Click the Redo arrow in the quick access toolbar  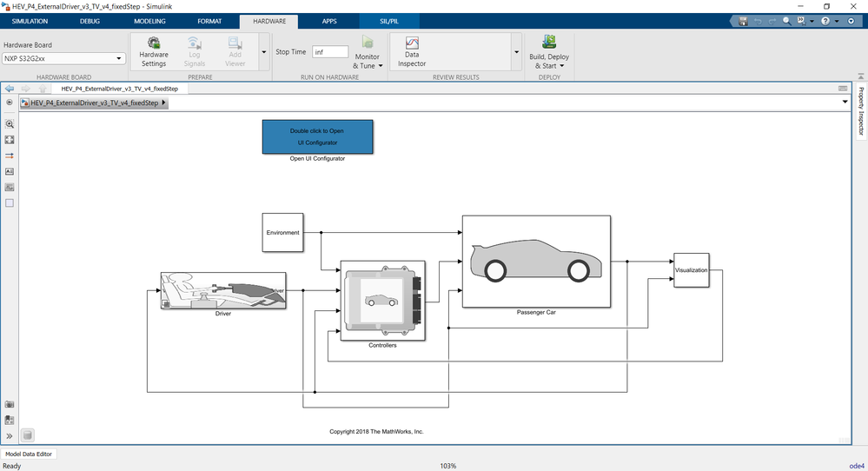(x=772, y=21)
